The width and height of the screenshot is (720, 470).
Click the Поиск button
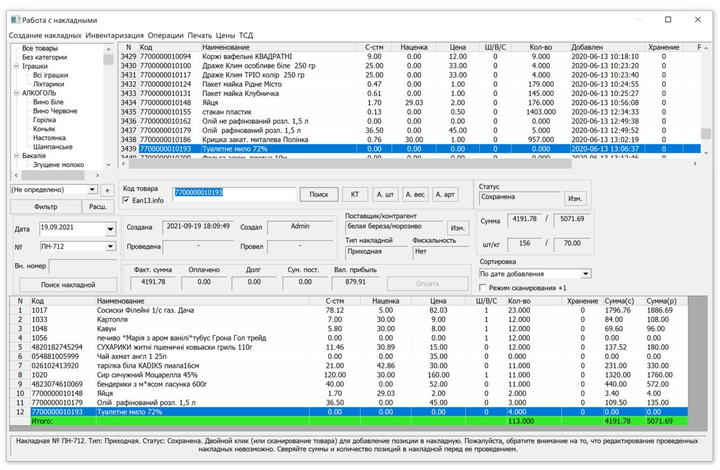(x=319, y=194)
